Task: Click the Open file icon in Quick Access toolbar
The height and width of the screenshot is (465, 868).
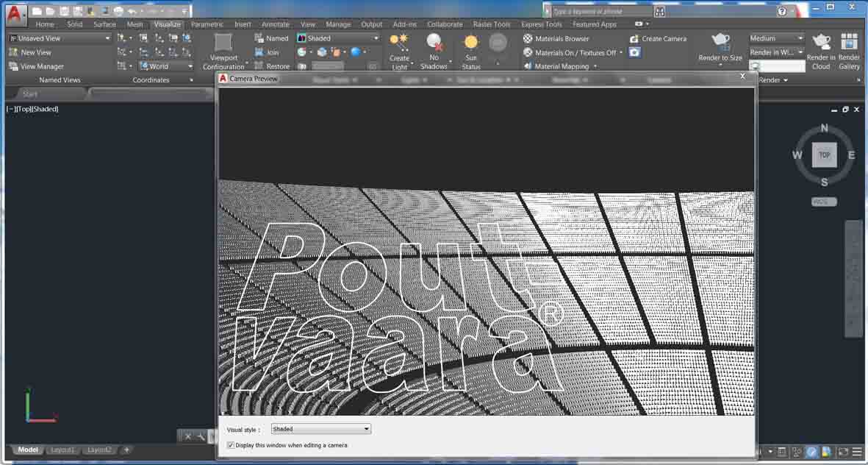Action: point(51,11)
